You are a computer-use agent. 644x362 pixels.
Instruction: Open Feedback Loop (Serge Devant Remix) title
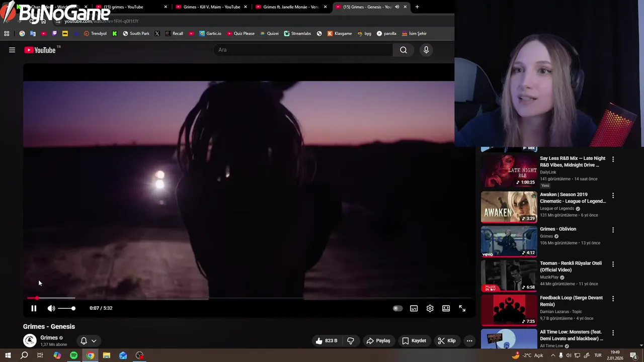click(571, 301)
